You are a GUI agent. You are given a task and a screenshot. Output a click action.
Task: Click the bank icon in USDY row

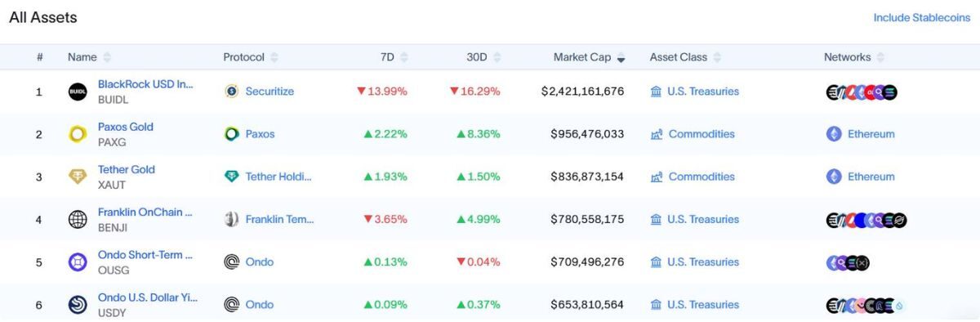pos(656,305)
